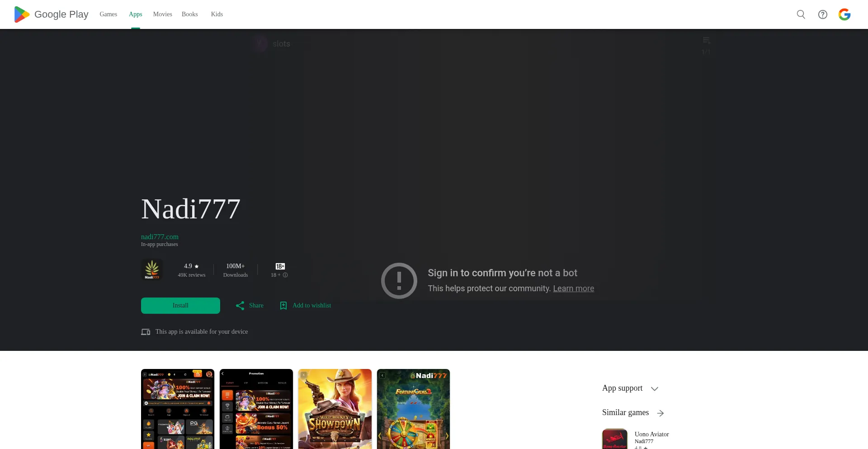
Task: Open the Uono Aviator app icon
Action: pos(614,439)
